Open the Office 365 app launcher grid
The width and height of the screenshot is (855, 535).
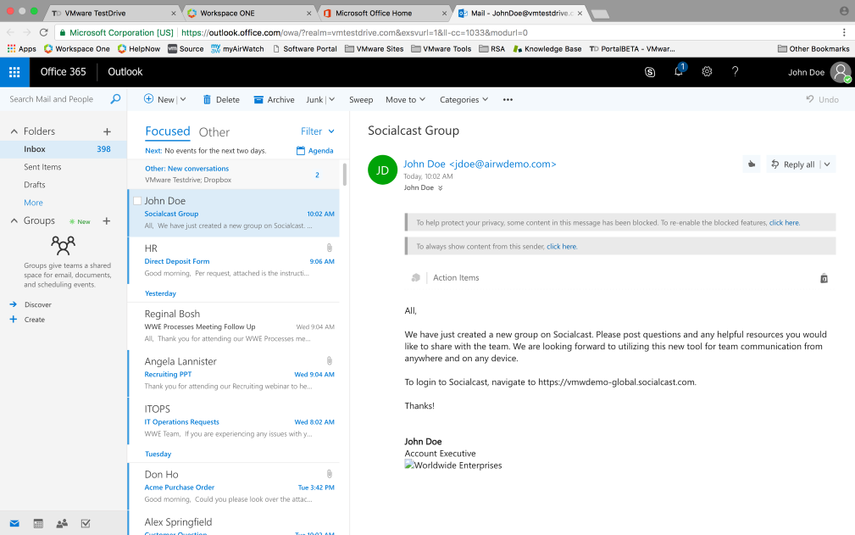click(x=14, y=72)
